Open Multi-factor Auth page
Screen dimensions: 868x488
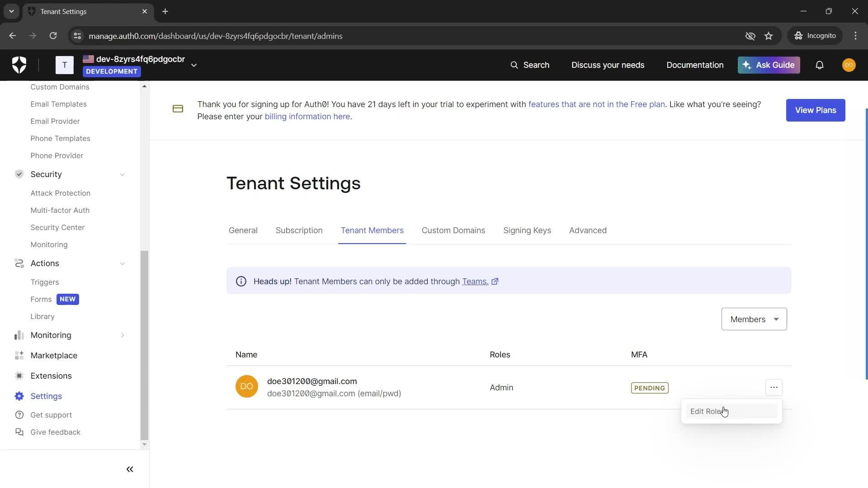point(60,210)
